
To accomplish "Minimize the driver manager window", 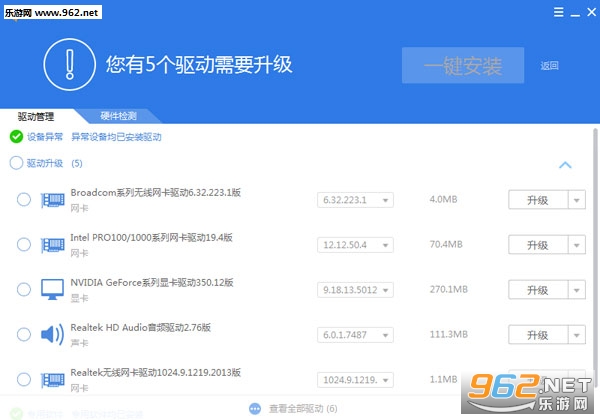I will (575, 13).
